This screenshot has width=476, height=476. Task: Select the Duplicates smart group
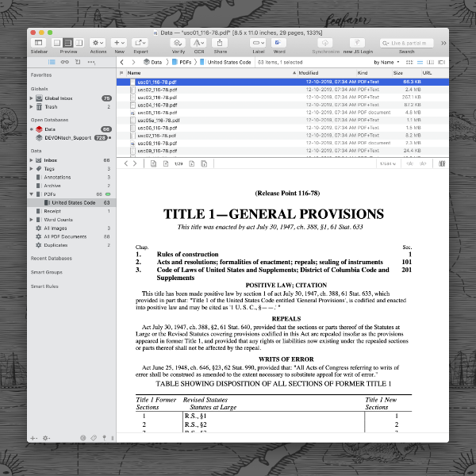pos(71,245)
